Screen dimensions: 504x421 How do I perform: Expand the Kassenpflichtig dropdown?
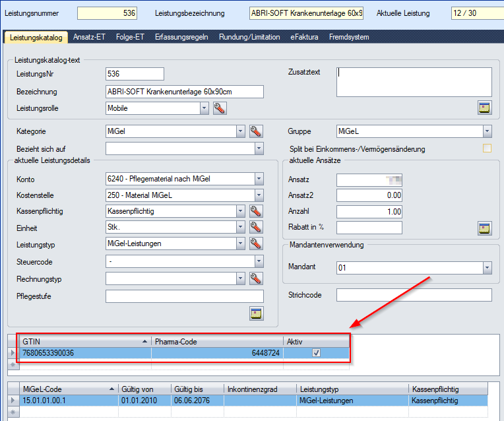pos(240,211)
